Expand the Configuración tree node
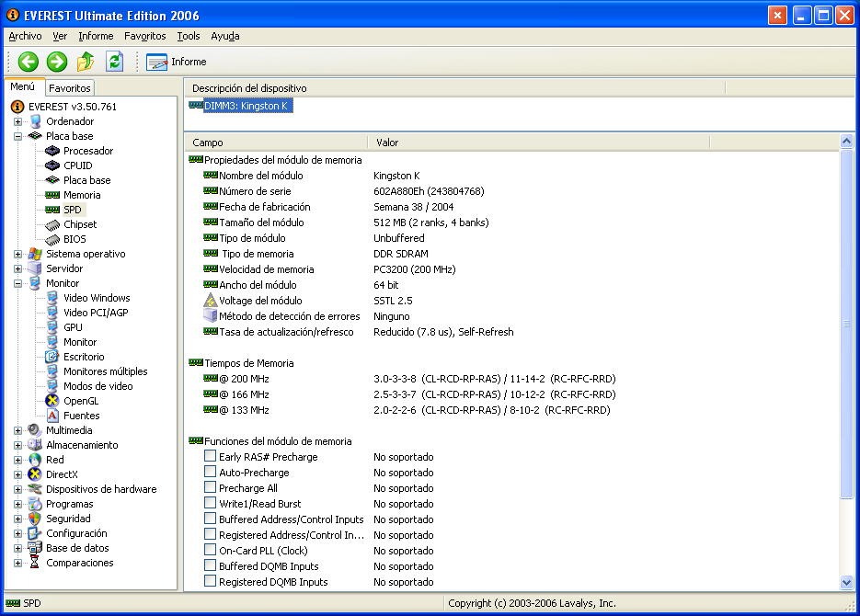The width and height of the screenshot is (860, 616). pyautogui.click(x=18, y=534)
